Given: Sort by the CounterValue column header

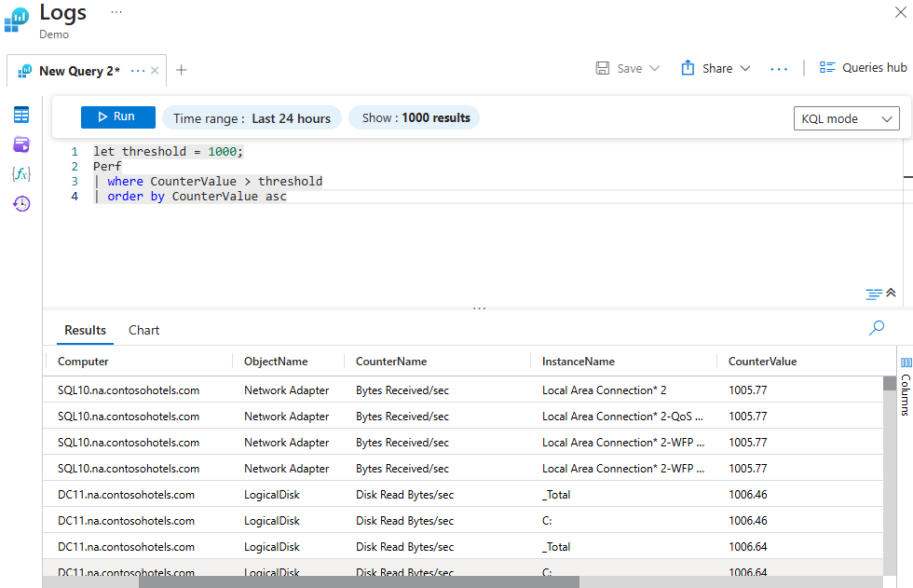Looking at the screenshot, I should point(762,362).
